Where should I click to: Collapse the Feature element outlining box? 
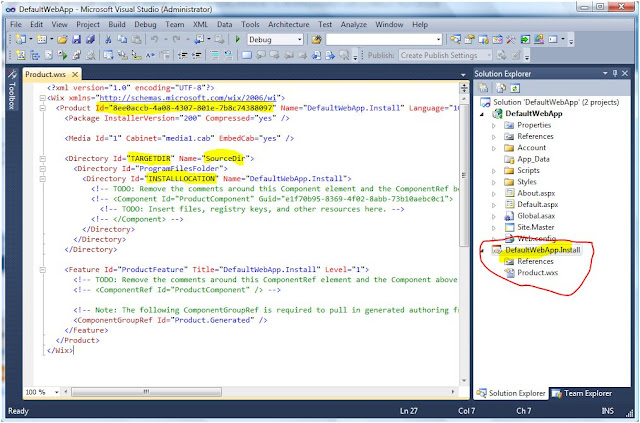pyautogui.click(x=42, y=269)
